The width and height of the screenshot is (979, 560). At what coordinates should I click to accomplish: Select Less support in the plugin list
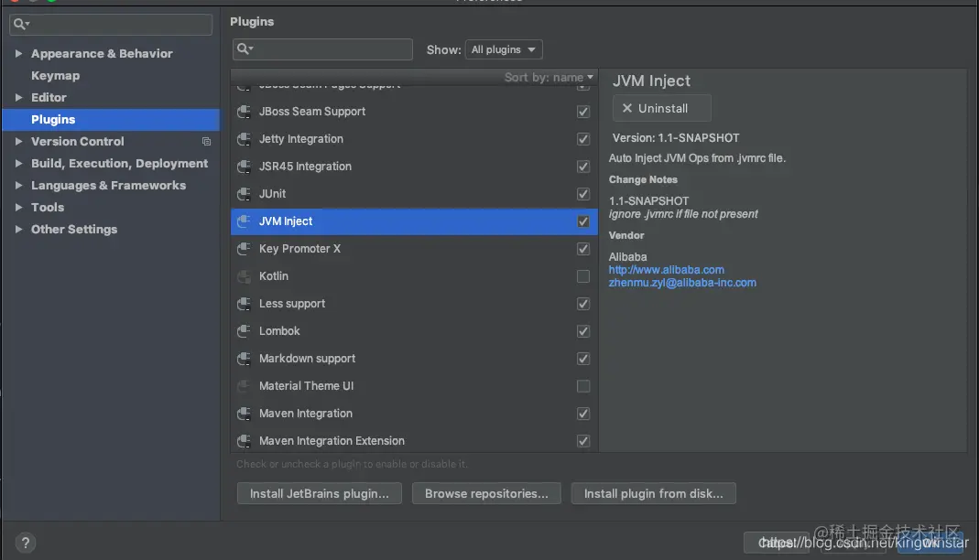tap(292, 304)
